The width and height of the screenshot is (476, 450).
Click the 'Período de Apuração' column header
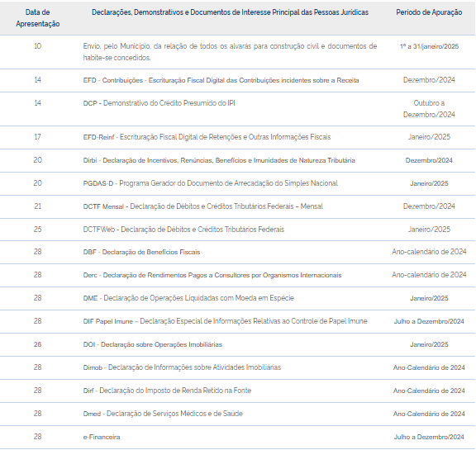coord(429,12)
